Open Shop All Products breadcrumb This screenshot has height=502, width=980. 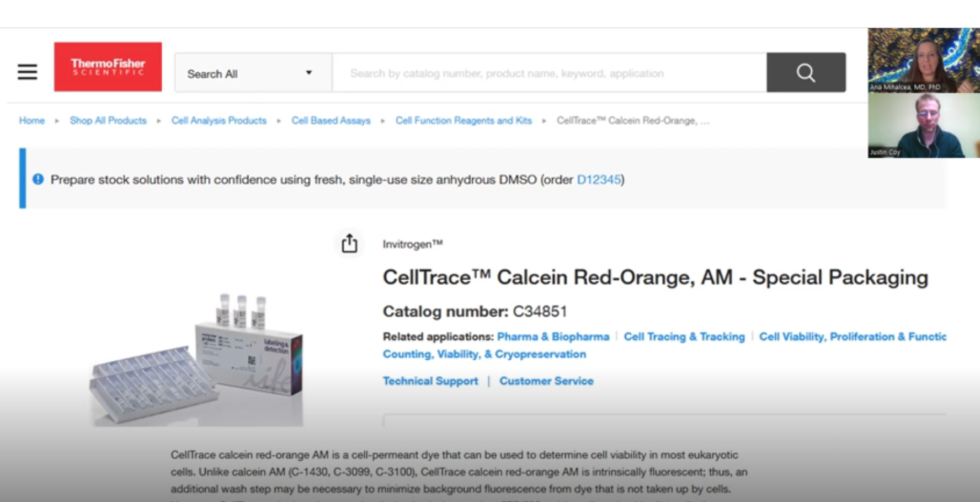pos(108,120)
